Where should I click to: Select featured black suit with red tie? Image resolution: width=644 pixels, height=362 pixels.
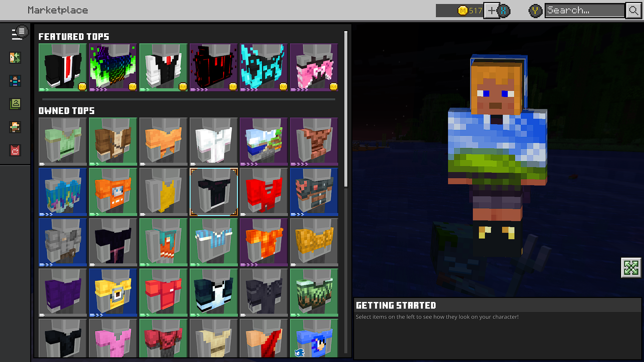point(63,67)
